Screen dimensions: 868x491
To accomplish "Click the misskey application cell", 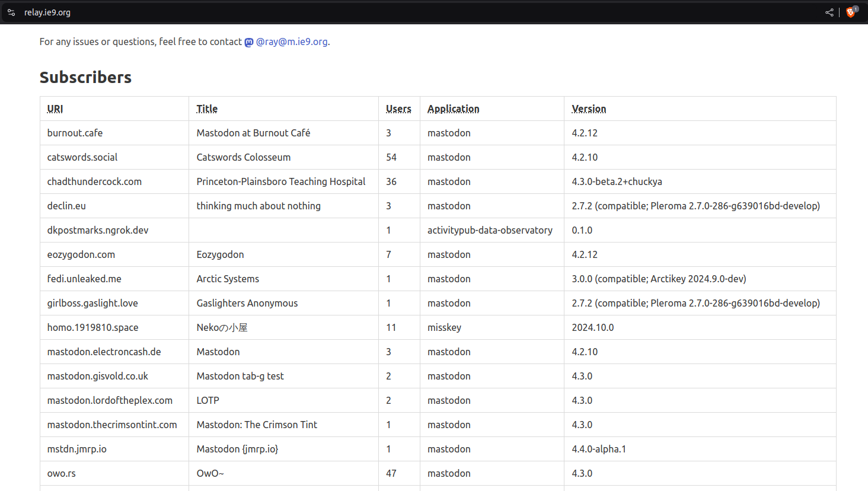I will [x=492, y=327].
